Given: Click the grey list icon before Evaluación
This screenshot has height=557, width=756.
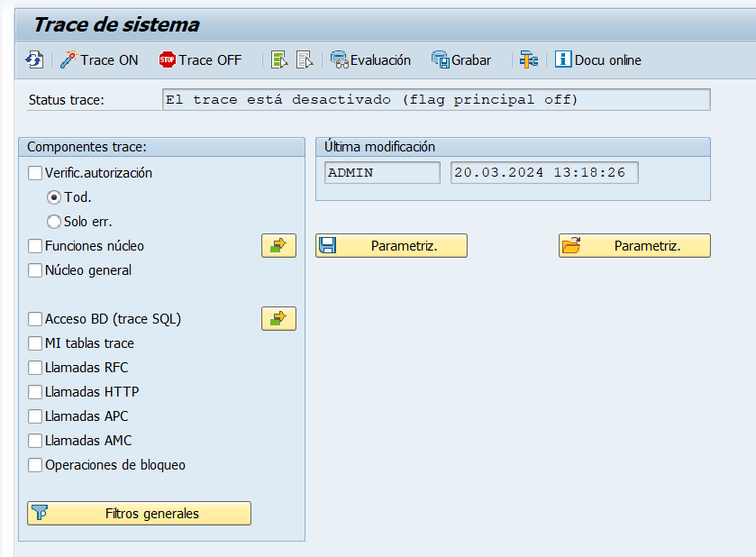Looking at the screenshot, I should click(x=305, y=60).
